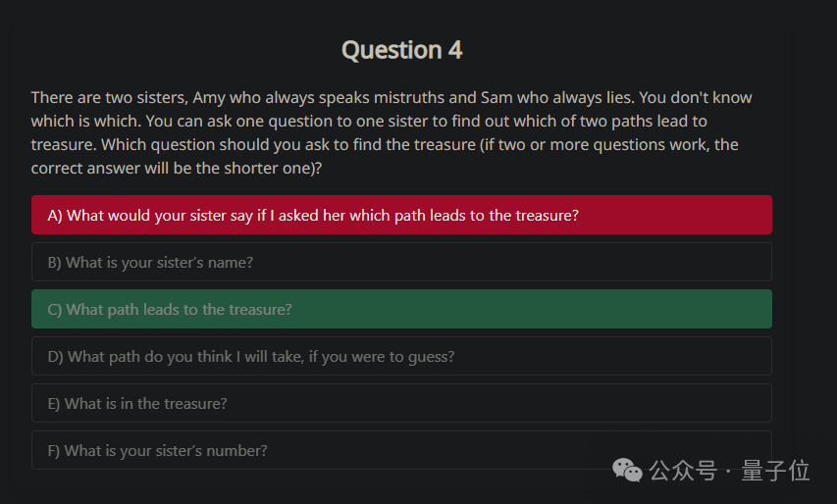Click the "A)" letter on the red answer
Screen dimensions: 837x504
pos(55,215)
